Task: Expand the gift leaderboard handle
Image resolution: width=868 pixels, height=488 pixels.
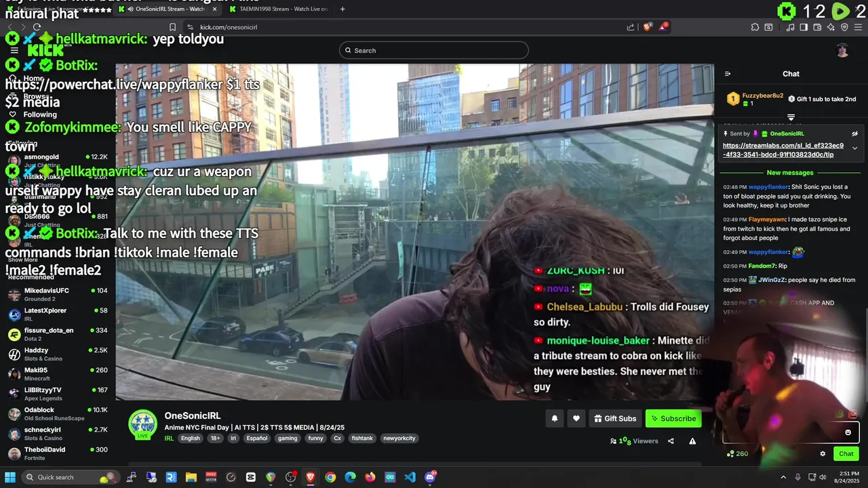Action: (791, 117)
